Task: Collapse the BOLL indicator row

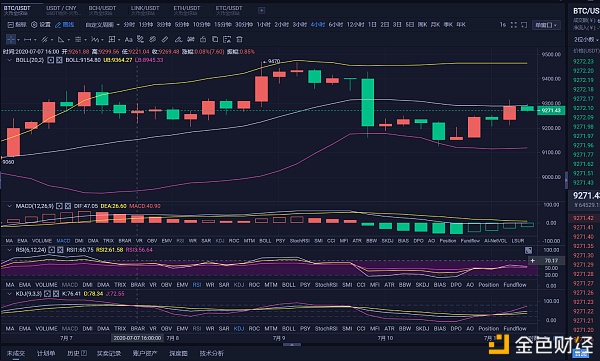Action: point(9,60)
